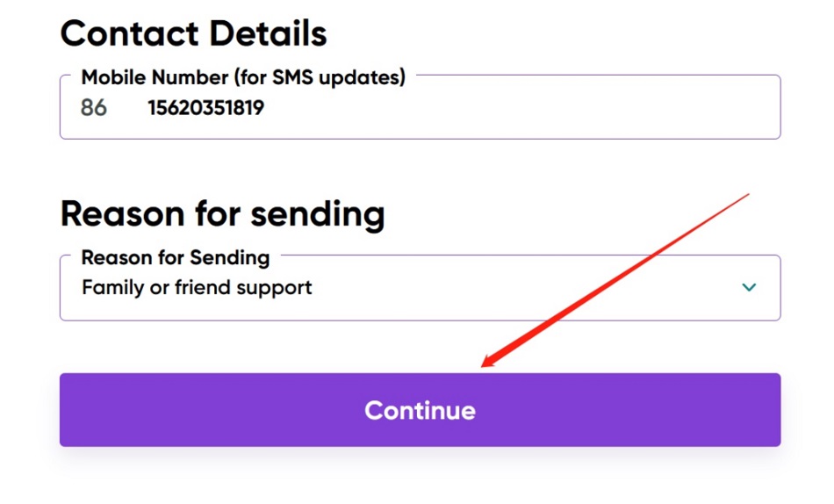Open the Reason for Sending dropdown
This screenshot has height=504, width=834.
tap(420, 288)
